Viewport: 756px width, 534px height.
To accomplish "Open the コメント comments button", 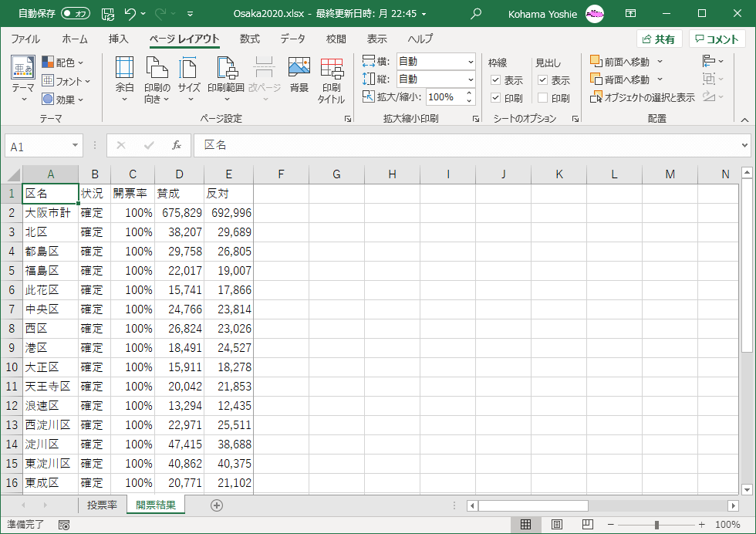I will coord(717,39).
